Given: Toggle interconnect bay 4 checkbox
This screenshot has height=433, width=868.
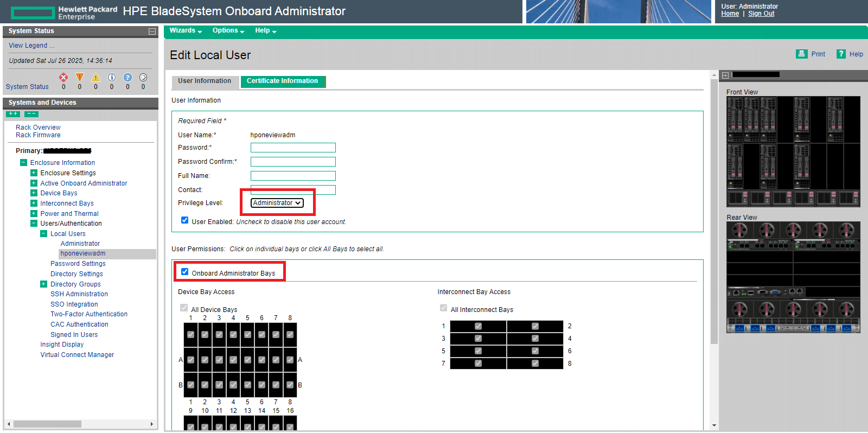Looking at the screenshot, I should click(535, 339).
